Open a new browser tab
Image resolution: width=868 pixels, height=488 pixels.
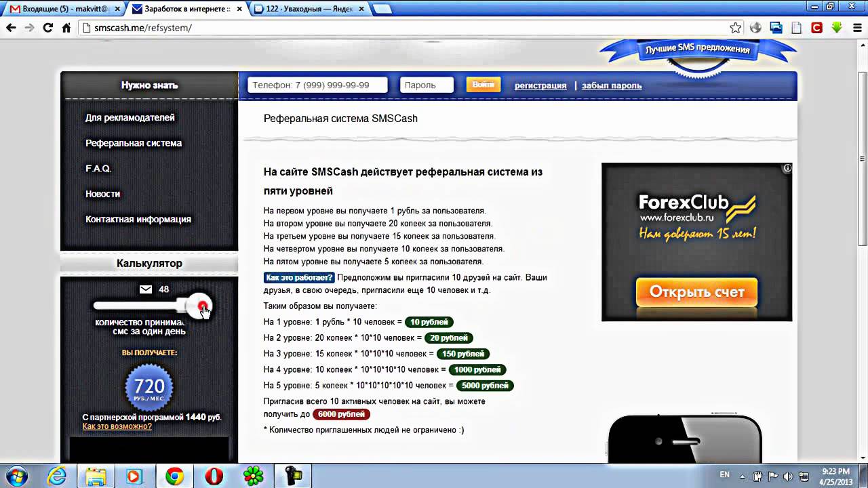click(382, 9)
